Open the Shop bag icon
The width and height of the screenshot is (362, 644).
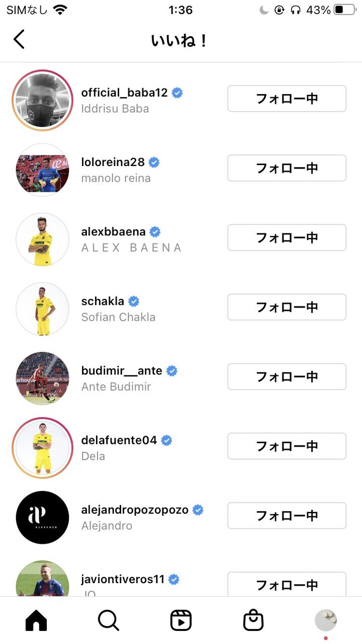click(253, 620)
